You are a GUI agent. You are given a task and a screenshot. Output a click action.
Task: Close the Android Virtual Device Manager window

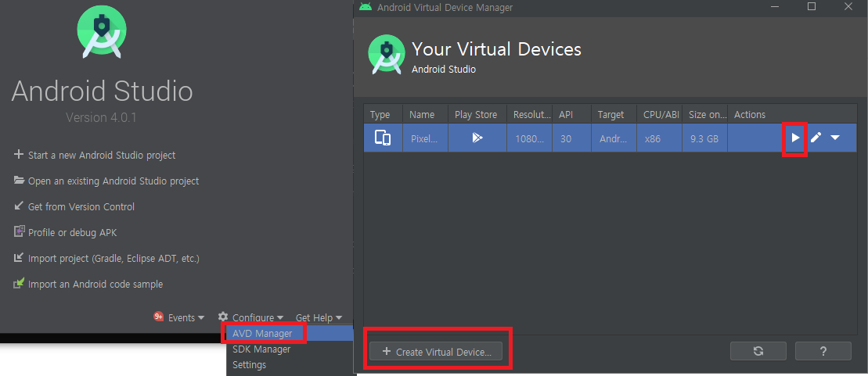(848, 6)
